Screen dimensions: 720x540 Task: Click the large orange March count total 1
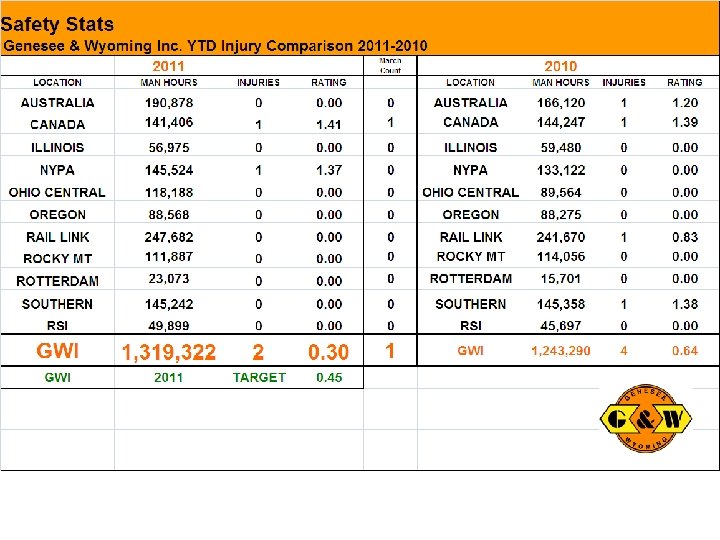(x=390, y=351)
